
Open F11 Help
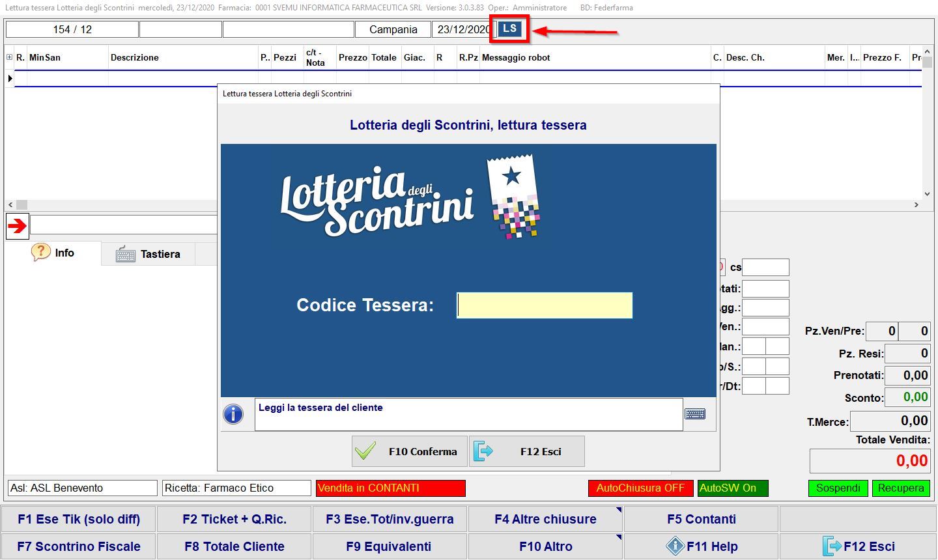point(701,547)
